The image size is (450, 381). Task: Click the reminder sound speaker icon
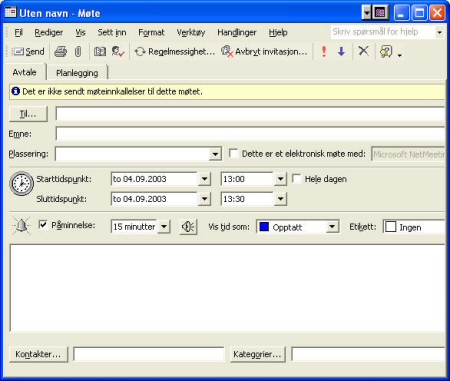pos(188,227)
